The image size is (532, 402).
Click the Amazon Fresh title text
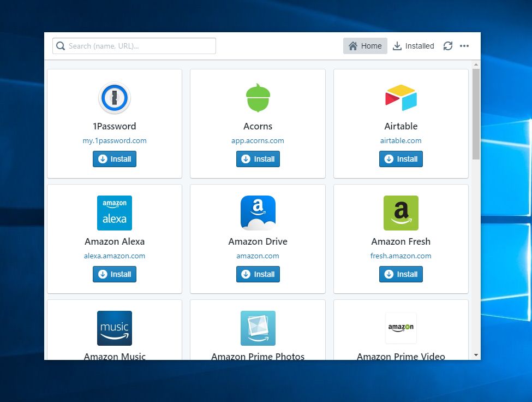(401, 241)
